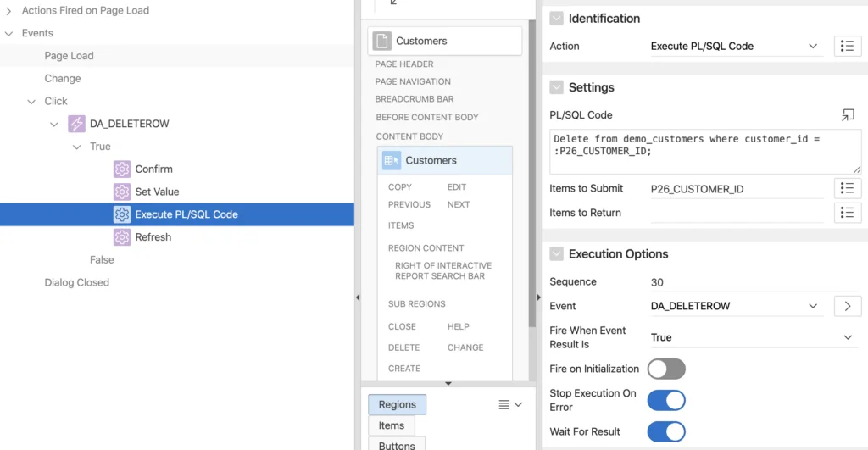Open the Action dropdown Execute PL/SQL Code

pyautogui.click(x=737, y=47)
